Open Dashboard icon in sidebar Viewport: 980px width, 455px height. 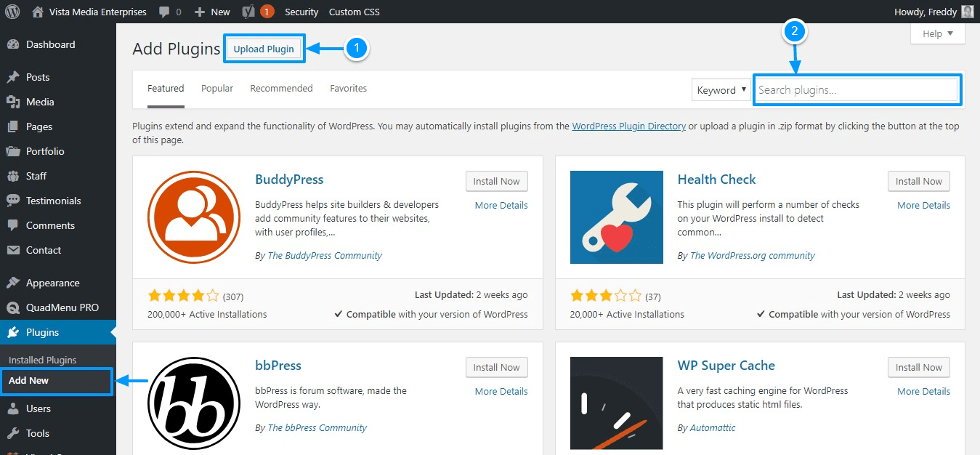click(13, 44)
